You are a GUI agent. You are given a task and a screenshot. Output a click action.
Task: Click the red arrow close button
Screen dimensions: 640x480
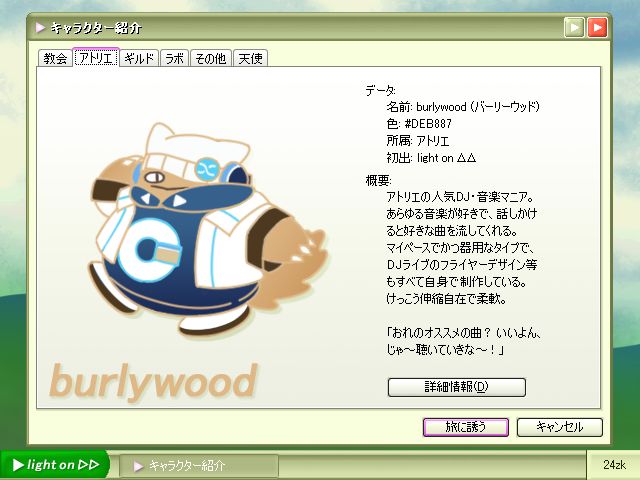click(597, 27)
